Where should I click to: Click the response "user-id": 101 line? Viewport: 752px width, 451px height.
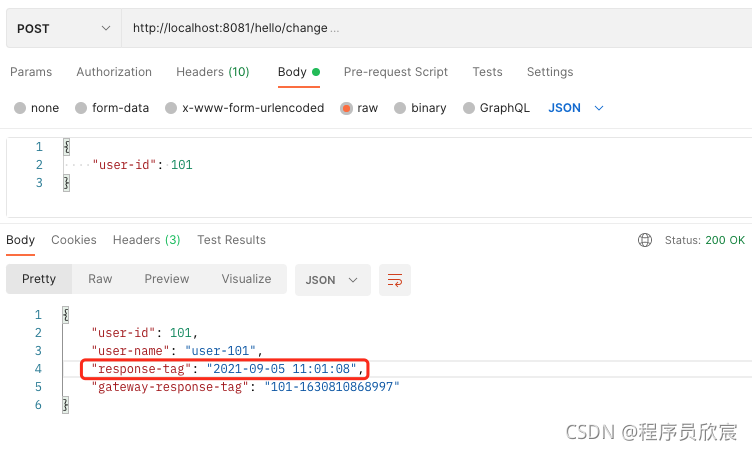144,332
